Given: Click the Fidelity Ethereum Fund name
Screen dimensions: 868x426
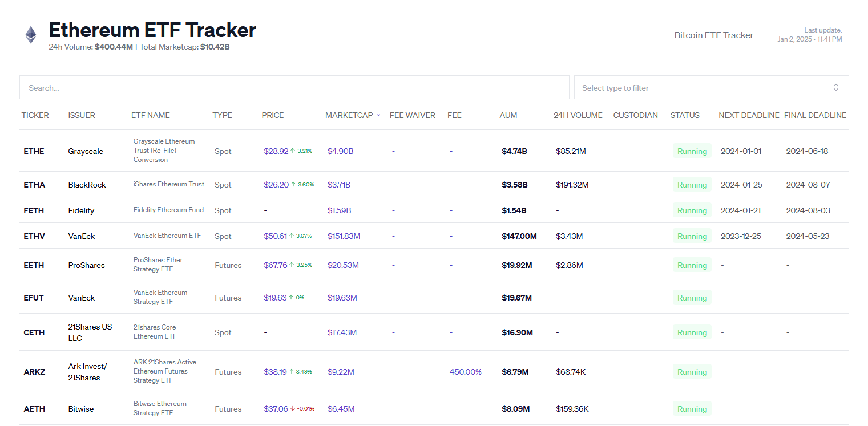Looking at the screenshot, I should click(x=168, y=210).
